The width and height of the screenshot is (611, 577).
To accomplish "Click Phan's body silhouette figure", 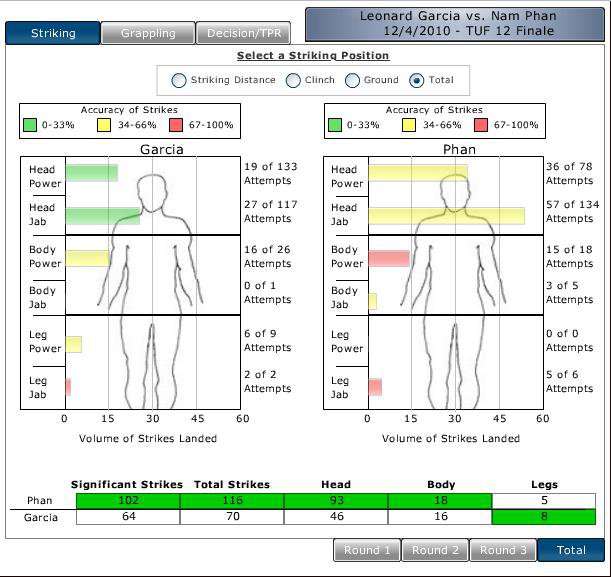I will pyautogui.click(x=456, y=290).
